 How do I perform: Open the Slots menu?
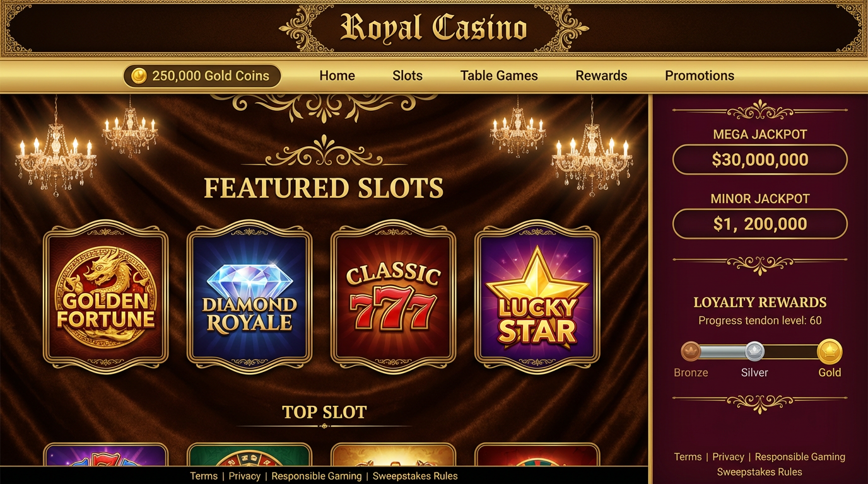[408, 76]
